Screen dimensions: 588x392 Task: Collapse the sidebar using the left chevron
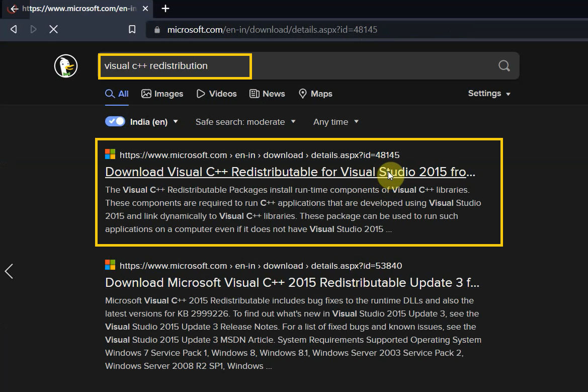(x=8, y=271)
